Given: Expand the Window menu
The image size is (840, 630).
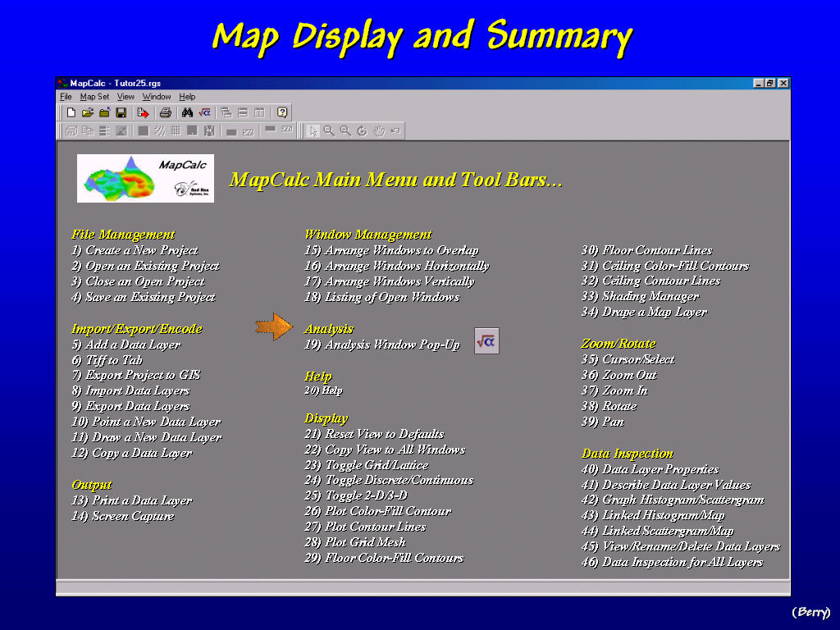Looking at the screenshot, I should [x=157, y=97].
